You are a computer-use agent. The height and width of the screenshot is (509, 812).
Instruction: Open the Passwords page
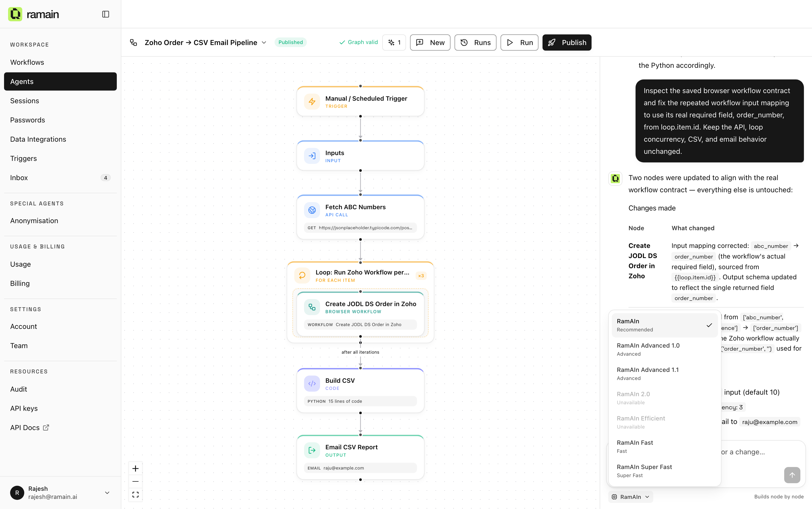(x=60, y=120)
